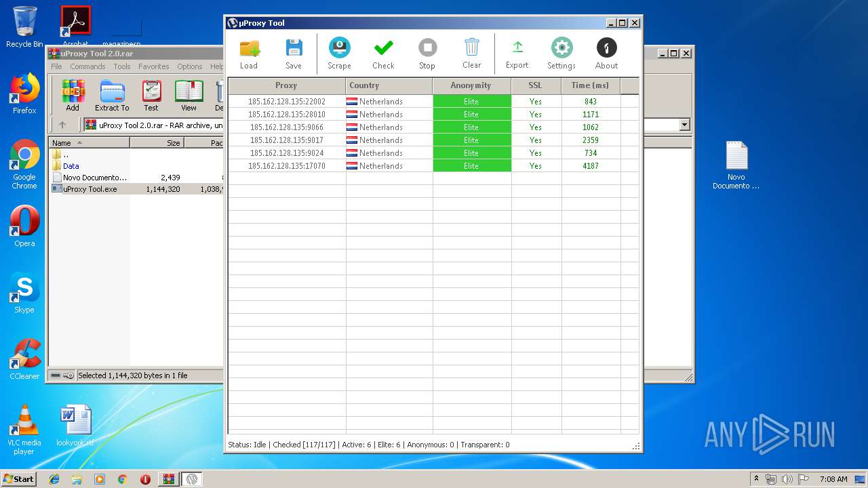Select proxy 185.162.128.135:9024 row
Screen dimensions: 868x488
pos(433,153)
